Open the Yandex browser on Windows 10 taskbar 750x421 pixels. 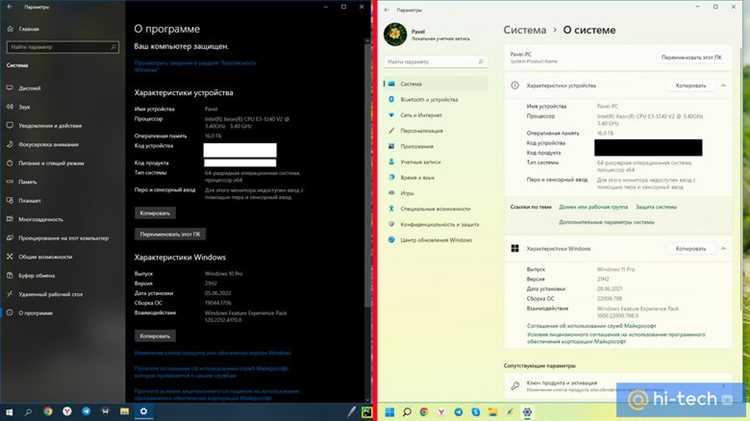tap(67, 411)
